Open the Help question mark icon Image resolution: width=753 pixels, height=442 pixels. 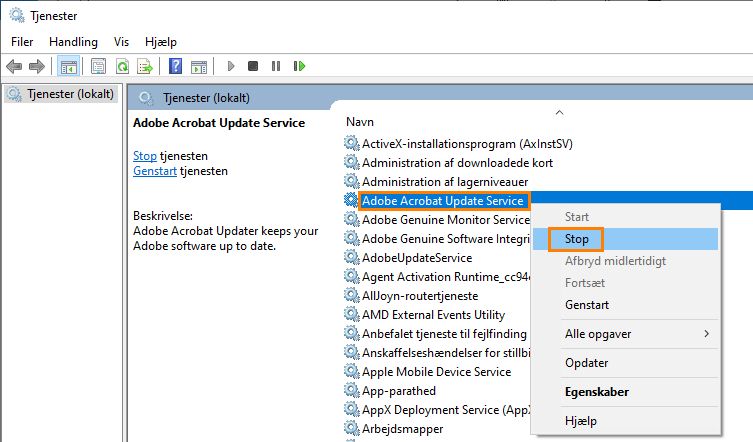click(176, 66)
